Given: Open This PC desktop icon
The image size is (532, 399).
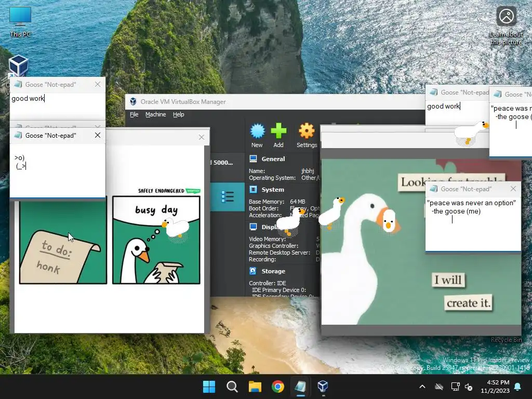Looking at the screenshot, I should click(20, 22).
